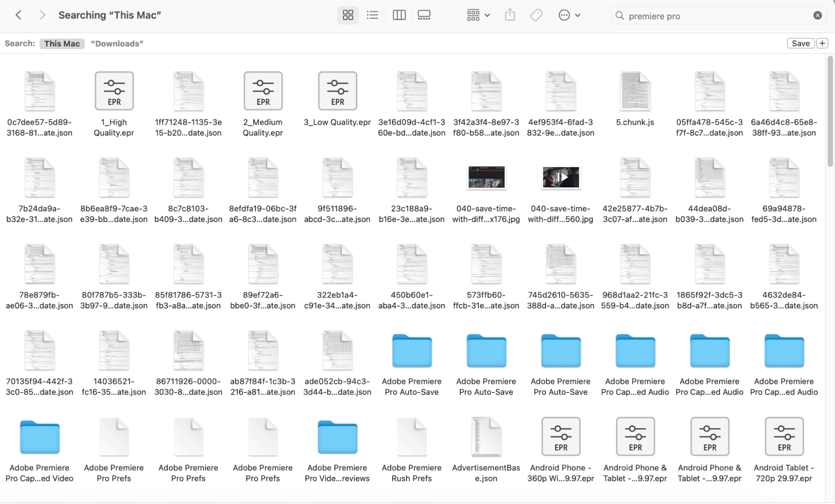Click the vertical scrollbar thumb
The width and height of the screenshot is (835, 504).
coord(830,112)
